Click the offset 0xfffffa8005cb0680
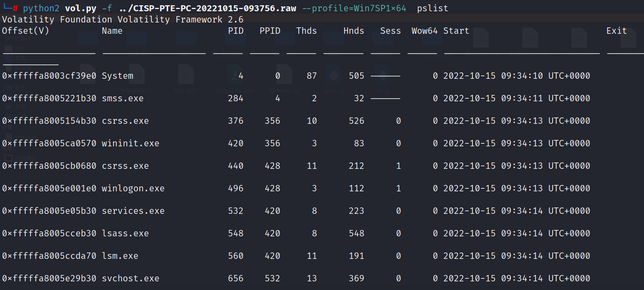This screenshot has height=290, width=644. click(x=49, y=166)
